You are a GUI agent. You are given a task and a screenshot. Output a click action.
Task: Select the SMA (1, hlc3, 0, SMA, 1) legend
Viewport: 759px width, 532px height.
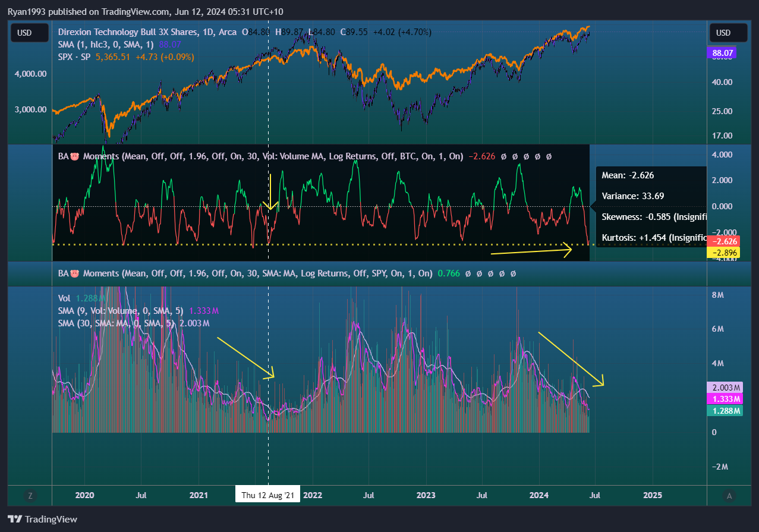pos(107,45)
